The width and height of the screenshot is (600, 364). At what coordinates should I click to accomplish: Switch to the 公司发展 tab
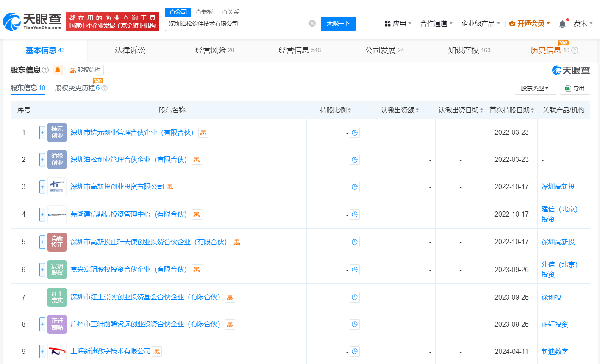click(384, 50)
